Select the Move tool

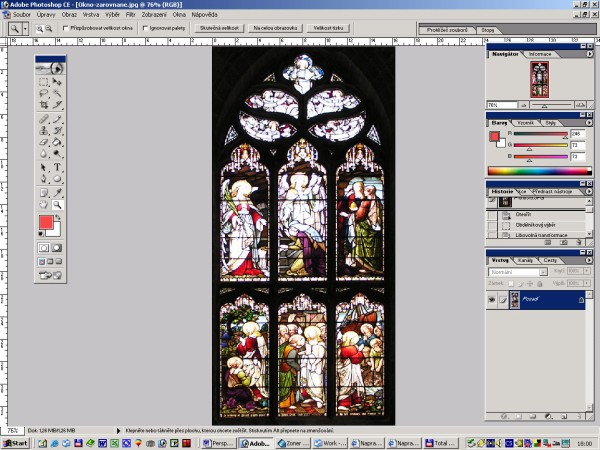[x=58, y=80]
